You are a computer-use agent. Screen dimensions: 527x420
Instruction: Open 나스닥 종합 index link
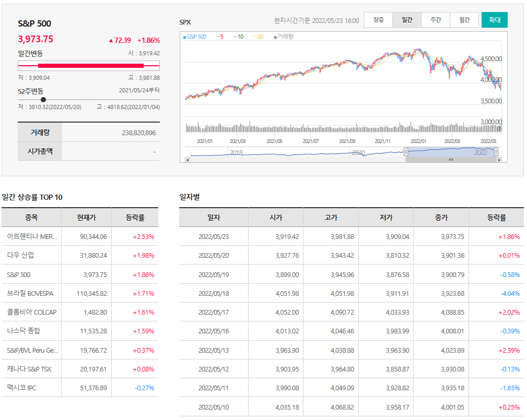point(24,331)
